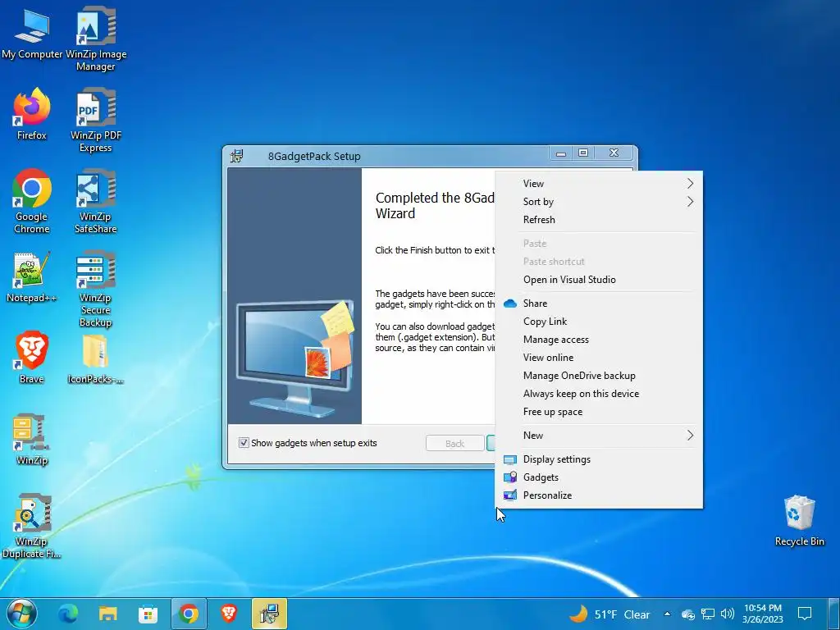840x630 pixels.
Task: Select the WinZip Image Manager desktop shortcut
Action: 96,39
